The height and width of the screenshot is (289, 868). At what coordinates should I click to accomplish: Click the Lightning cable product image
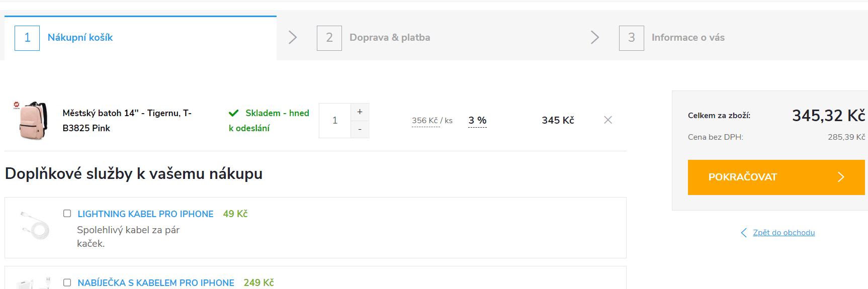click(35, 226)
